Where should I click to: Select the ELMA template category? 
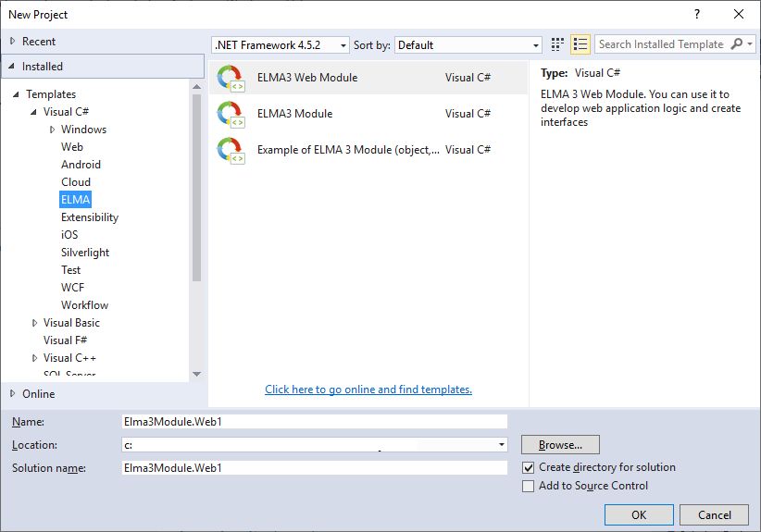[75, 199]
